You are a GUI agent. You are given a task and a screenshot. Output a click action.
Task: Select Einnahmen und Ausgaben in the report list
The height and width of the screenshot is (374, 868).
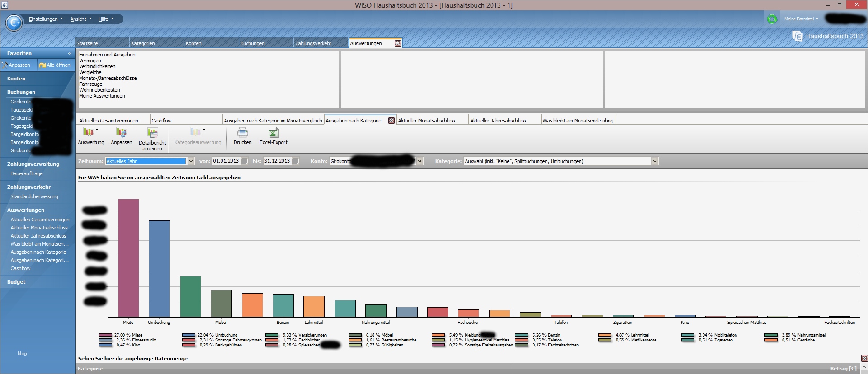(x=107, y=55)
